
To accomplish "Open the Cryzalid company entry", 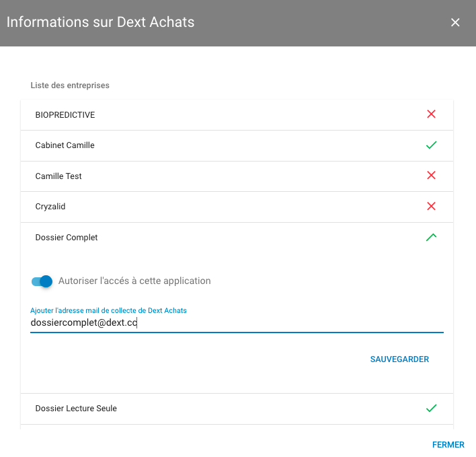I will click(x=237, y=207).
